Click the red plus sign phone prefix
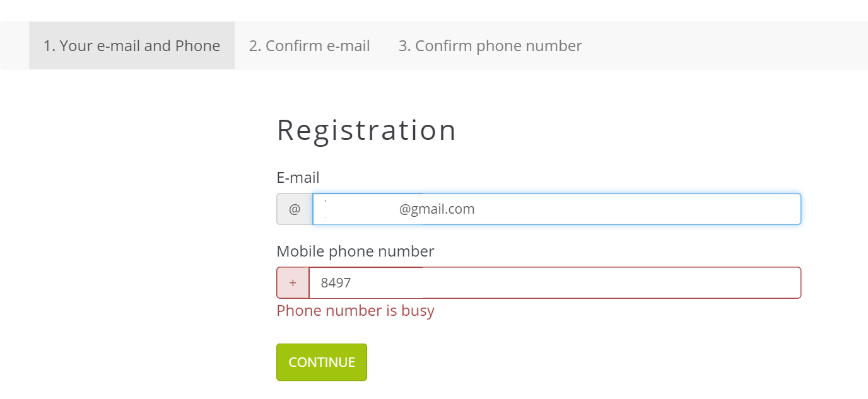Viewport: 868px width, 399px height. pos(293,283)
